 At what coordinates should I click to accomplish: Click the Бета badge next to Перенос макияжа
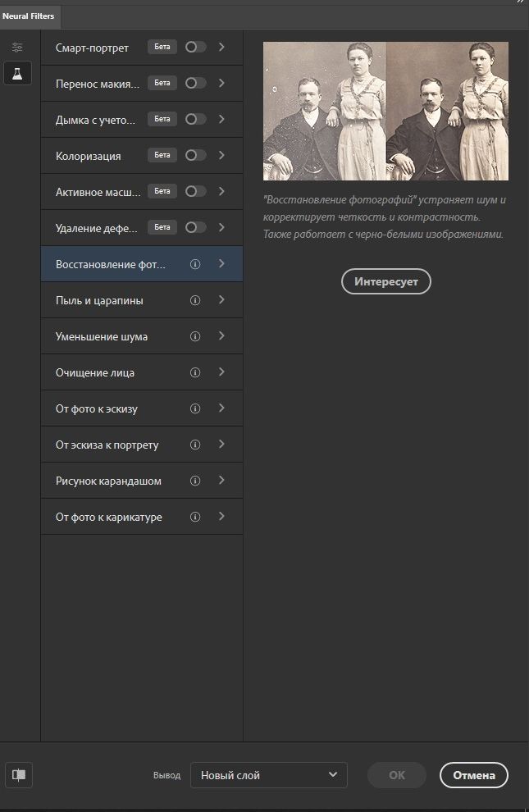pos(162,83)
